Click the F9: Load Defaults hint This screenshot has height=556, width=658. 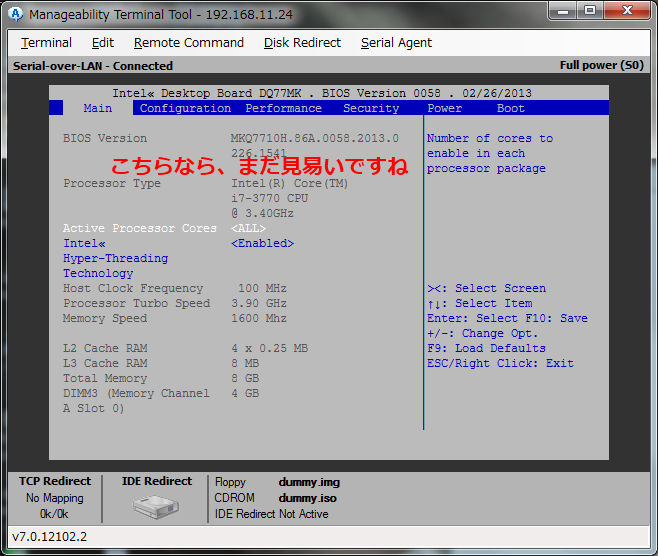coord(486,348)
